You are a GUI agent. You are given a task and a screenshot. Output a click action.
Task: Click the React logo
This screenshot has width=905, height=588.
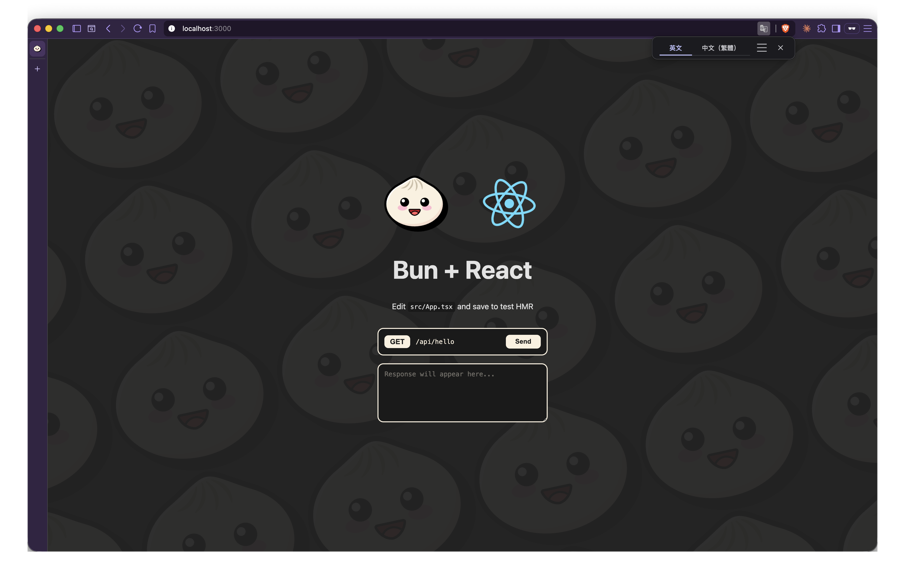(509, 204)
